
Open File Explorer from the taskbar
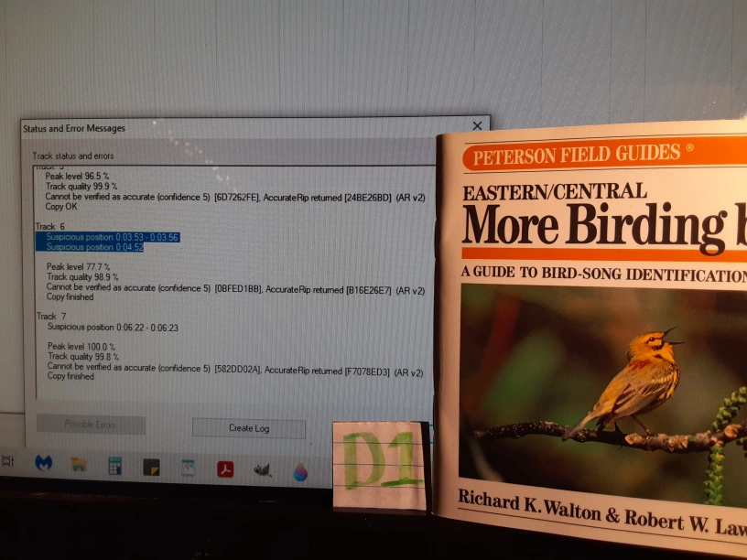click(79, 464)
